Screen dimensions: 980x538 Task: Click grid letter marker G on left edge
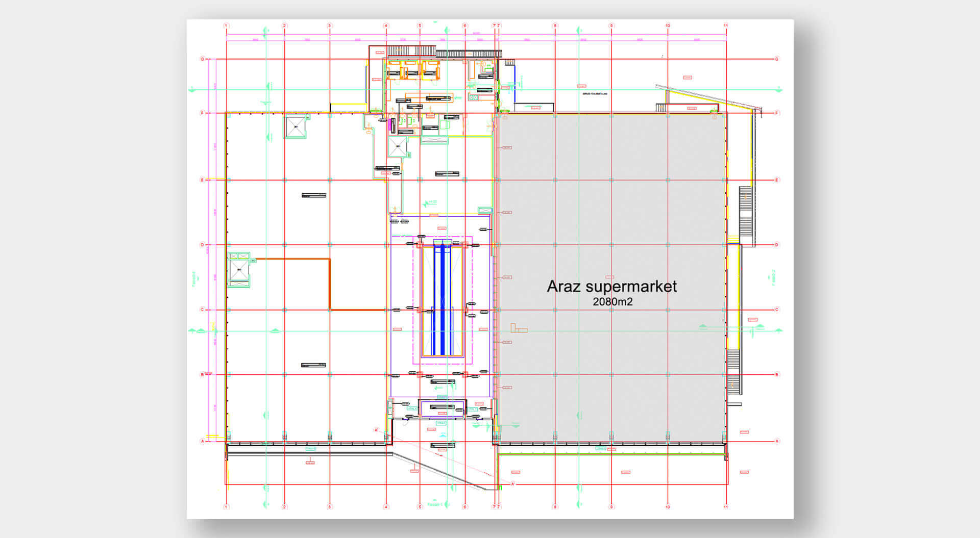[x=203, y=58]
